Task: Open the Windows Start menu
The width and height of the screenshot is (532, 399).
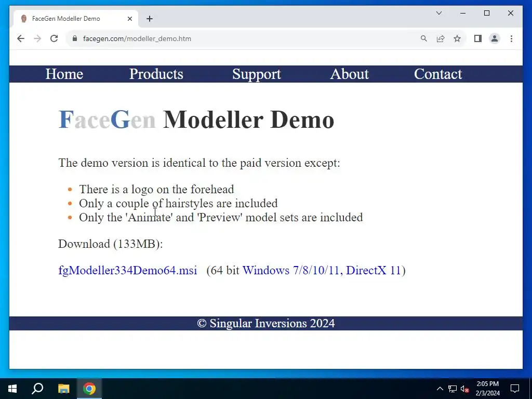Action: click(x=12, y=389)
